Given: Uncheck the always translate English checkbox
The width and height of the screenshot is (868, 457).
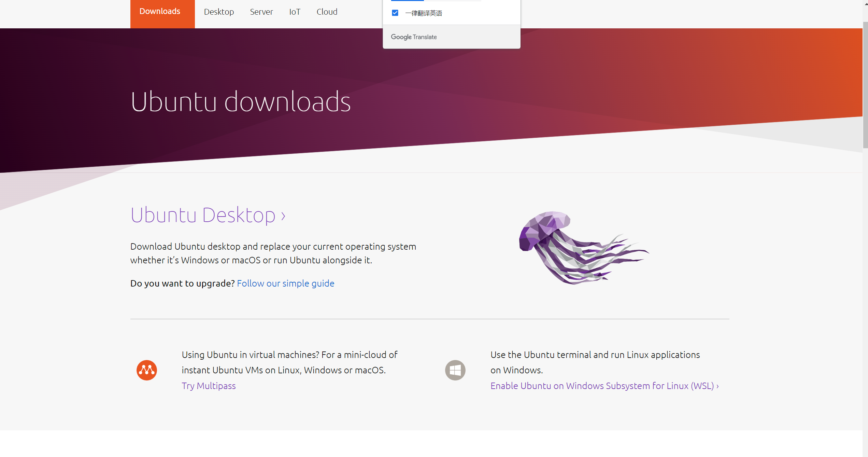Looking at the screenshot, I should [x=395, y=13].
